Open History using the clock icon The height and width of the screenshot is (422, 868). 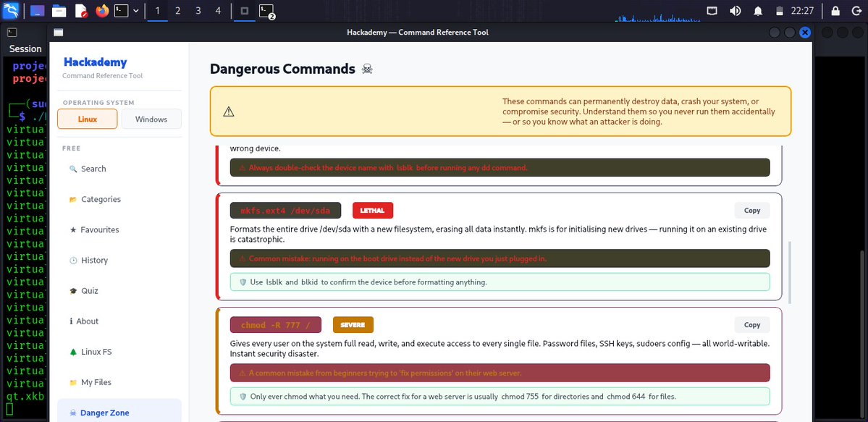tap(72, 260)
